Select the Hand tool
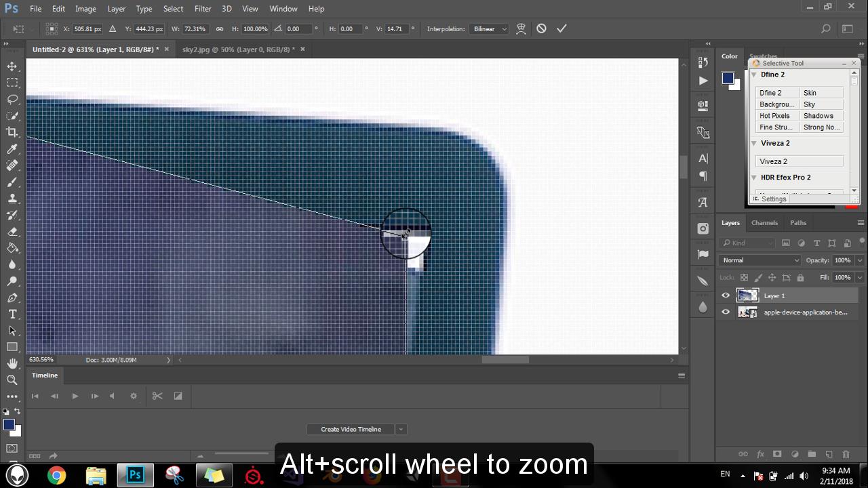Screen dimensions: 868x488 [12, 364]
